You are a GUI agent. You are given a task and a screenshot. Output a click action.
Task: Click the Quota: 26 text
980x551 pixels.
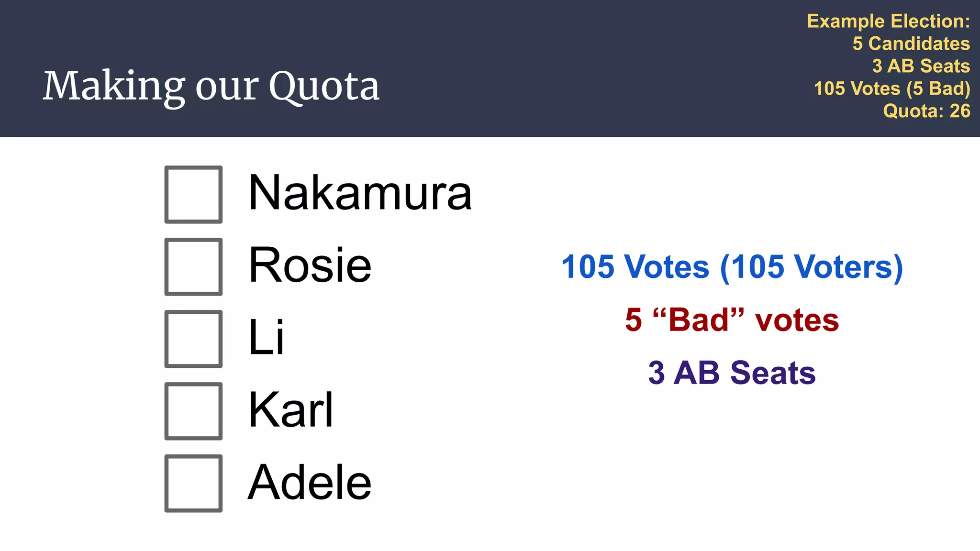tap(927, 111)
